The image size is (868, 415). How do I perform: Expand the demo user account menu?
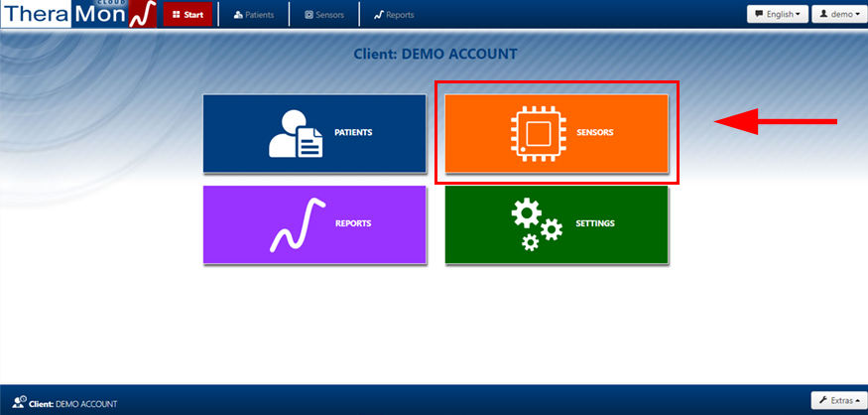click(x=837, y=15)
